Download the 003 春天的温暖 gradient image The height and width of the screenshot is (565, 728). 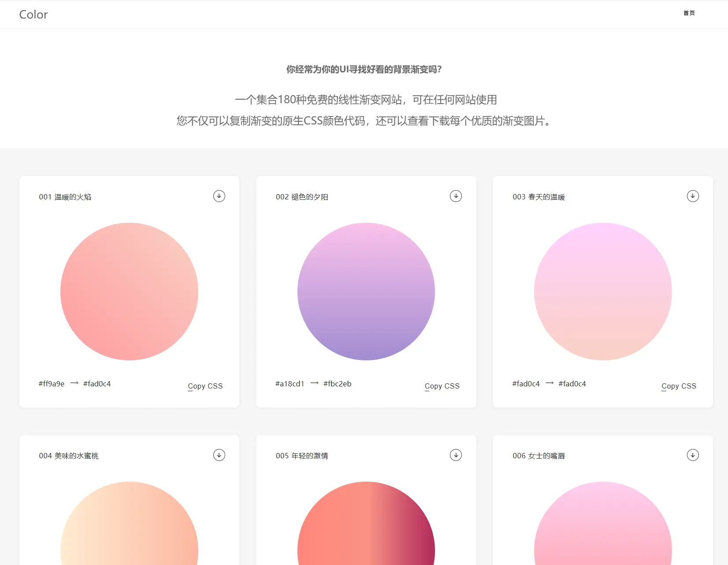point(693,196)
